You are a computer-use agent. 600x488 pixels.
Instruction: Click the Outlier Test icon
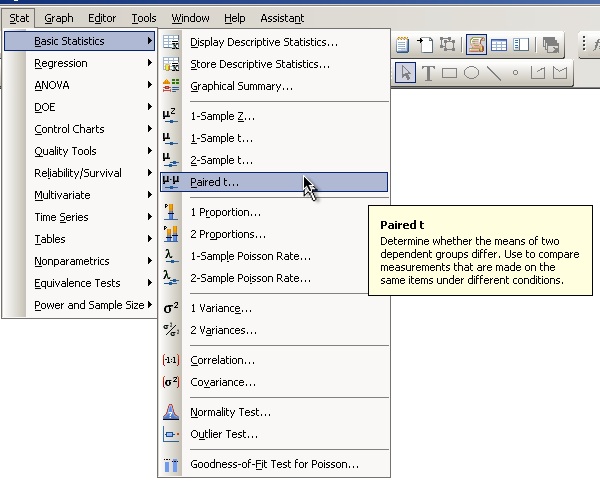pyautogui.click(x=171, y=434)
